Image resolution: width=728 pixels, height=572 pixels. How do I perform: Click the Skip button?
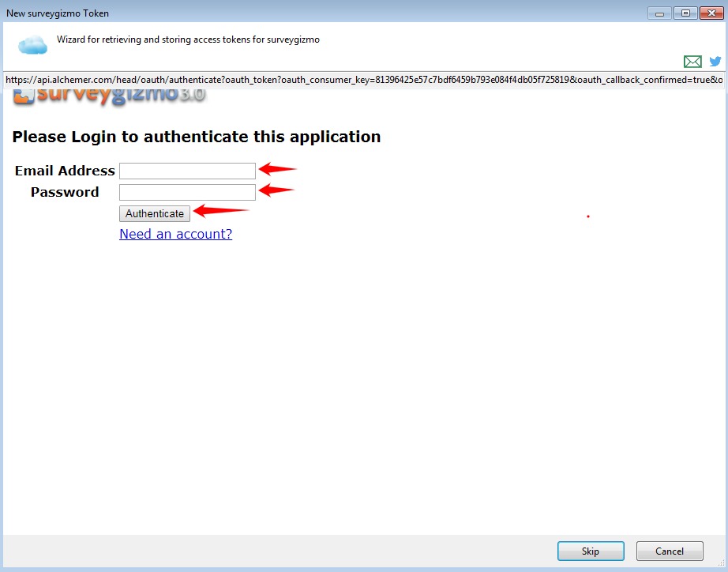pyautogui.click(x=591, y=551)
